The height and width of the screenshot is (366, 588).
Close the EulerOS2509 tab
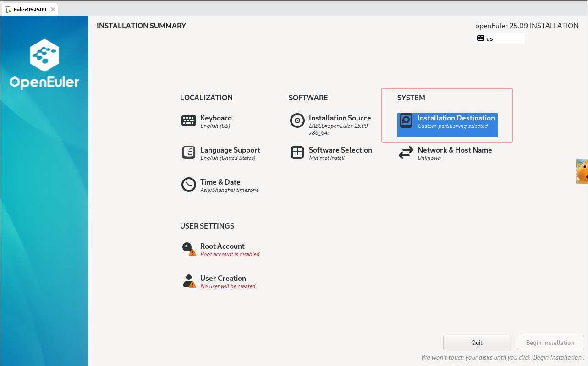(x=53, y=10)
